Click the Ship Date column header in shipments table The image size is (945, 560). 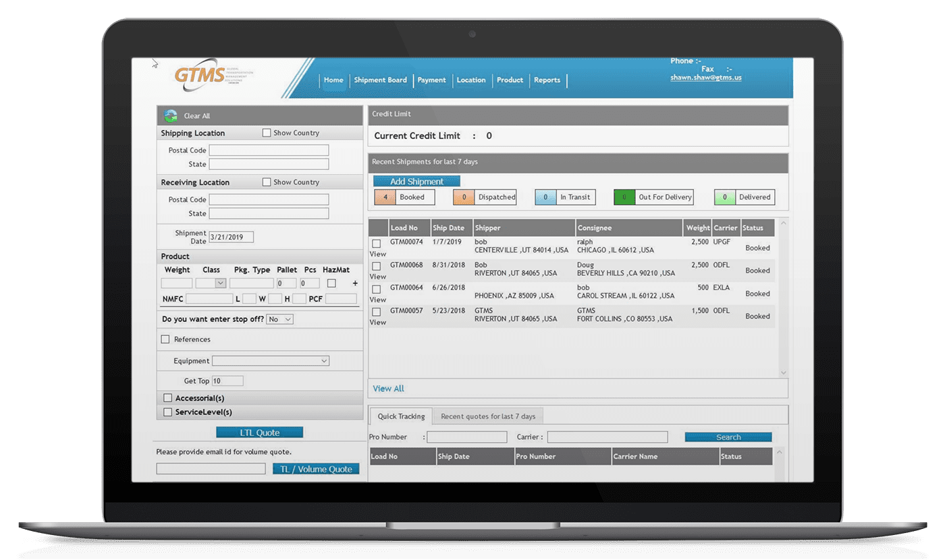(x=451, y=228)
